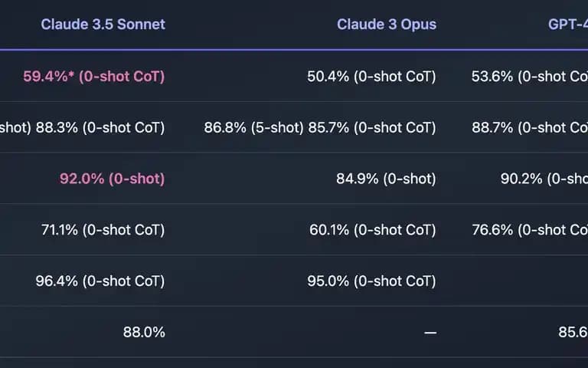The width and height of the screenshot is (588, 368).
Task: Select the highlighted 92.0% (0-shot) score
Action: (112, 179)
